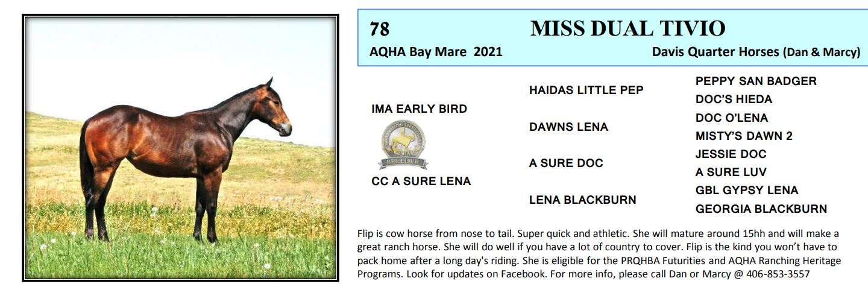Click the AQHA Bay Mare 2021 text
868x284 pixels.
tap(436, 52)
